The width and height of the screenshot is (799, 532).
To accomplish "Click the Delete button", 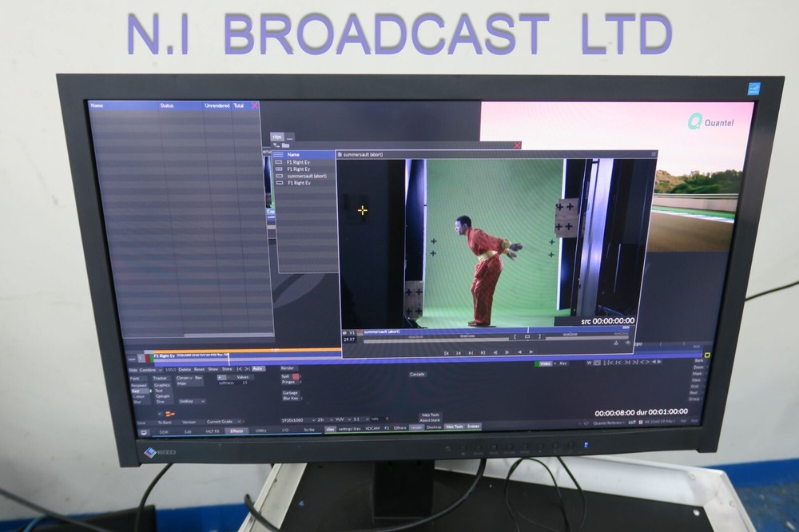I will [x=185, y=369].
